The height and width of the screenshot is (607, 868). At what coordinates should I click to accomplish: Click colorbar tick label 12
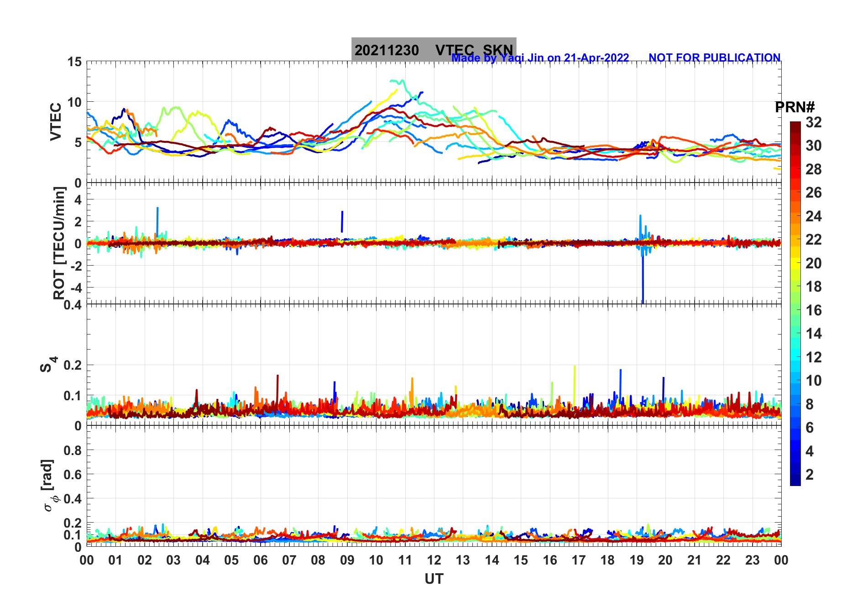point(813,357)
